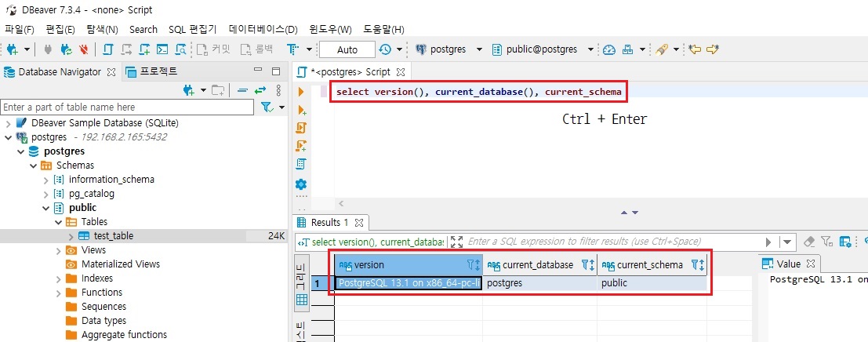Open results filter history dropdown

point(787,242)
